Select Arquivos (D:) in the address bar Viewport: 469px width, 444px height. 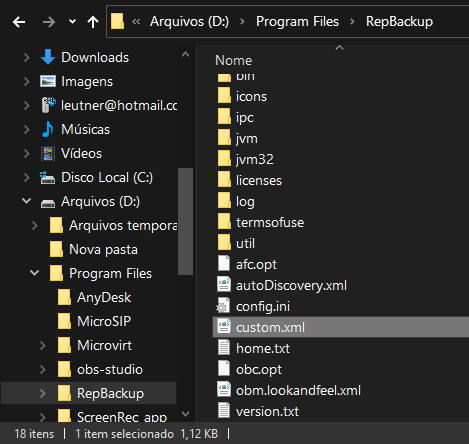[189, 22]
